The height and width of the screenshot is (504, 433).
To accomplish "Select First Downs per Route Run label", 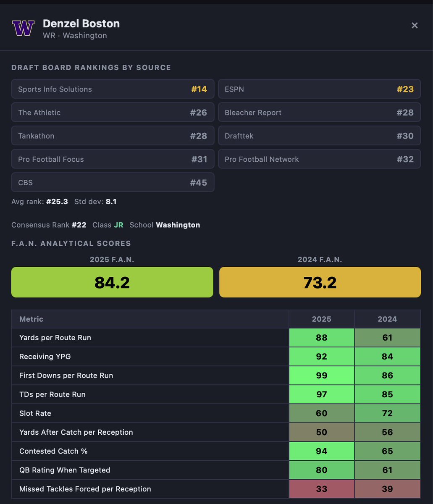I will (66, 375).
